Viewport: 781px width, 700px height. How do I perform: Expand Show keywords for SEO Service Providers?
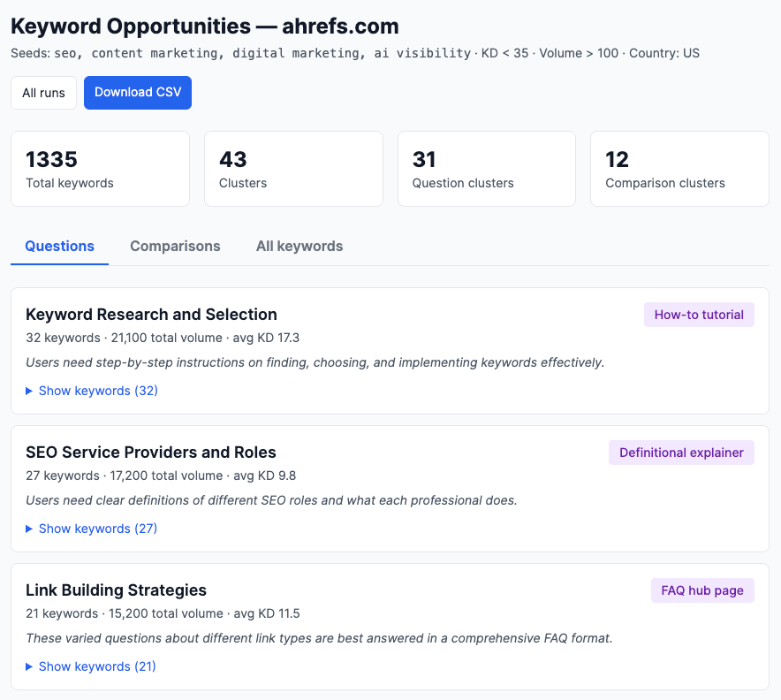click(97, 529)
